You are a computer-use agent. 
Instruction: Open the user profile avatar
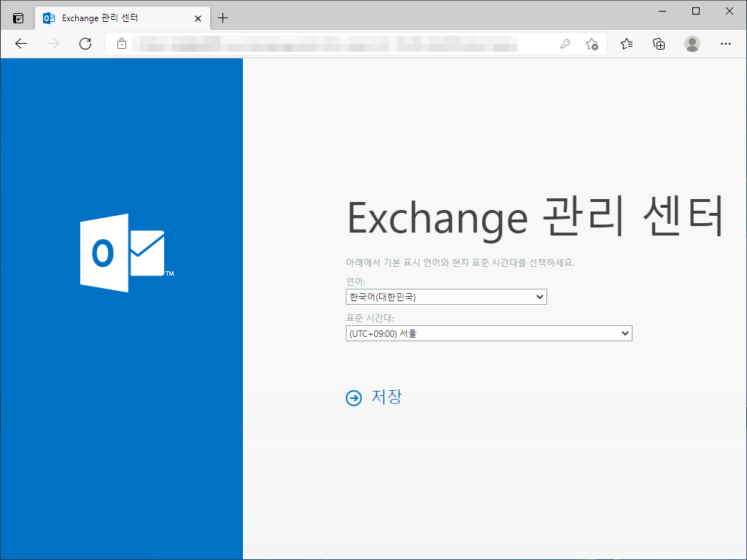(x=692, y=44)
